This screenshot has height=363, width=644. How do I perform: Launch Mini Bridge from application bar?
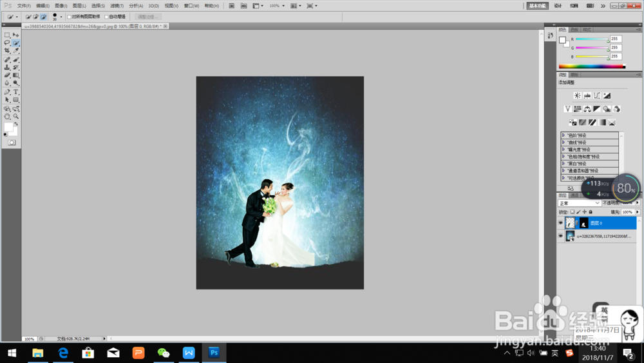point(243,6)
